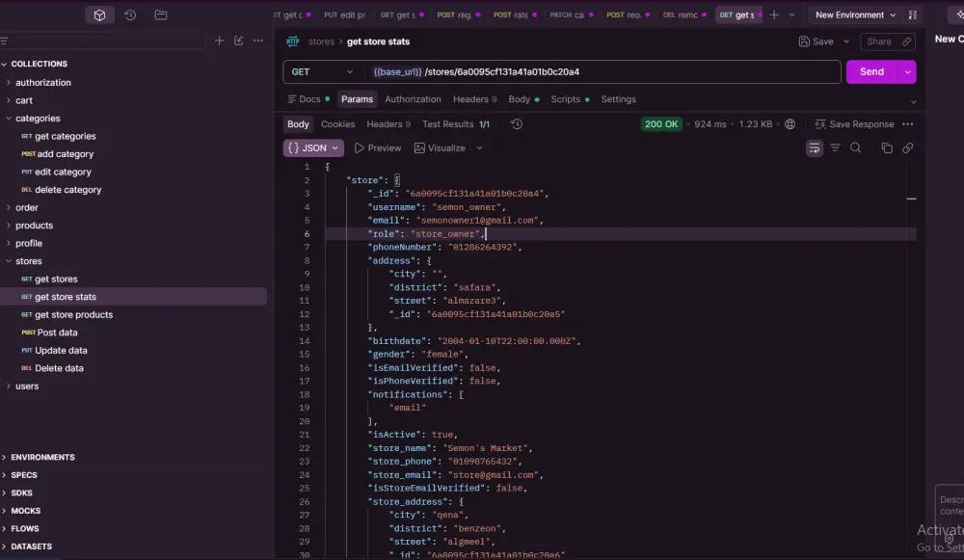Screen dimensions: 964x560
Task: Click the response link icon next to copy
Action: [907, 148]
